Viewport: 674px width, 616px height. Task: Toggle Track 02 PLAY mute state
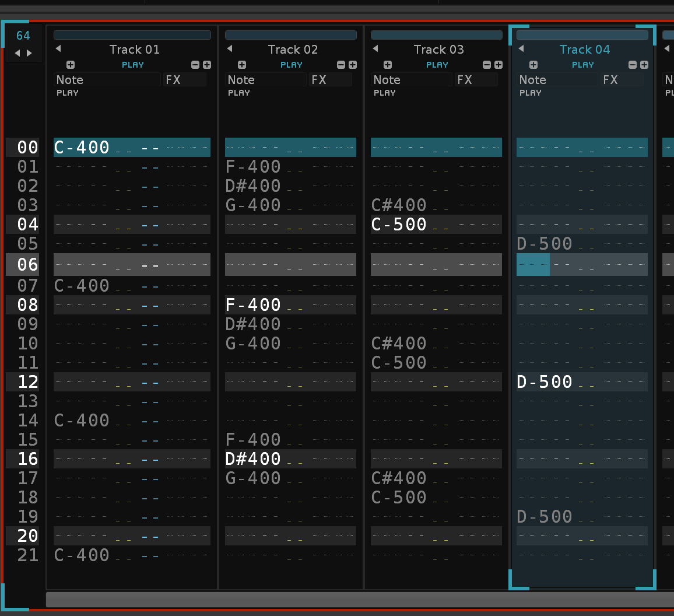click(x=292, y=65)
